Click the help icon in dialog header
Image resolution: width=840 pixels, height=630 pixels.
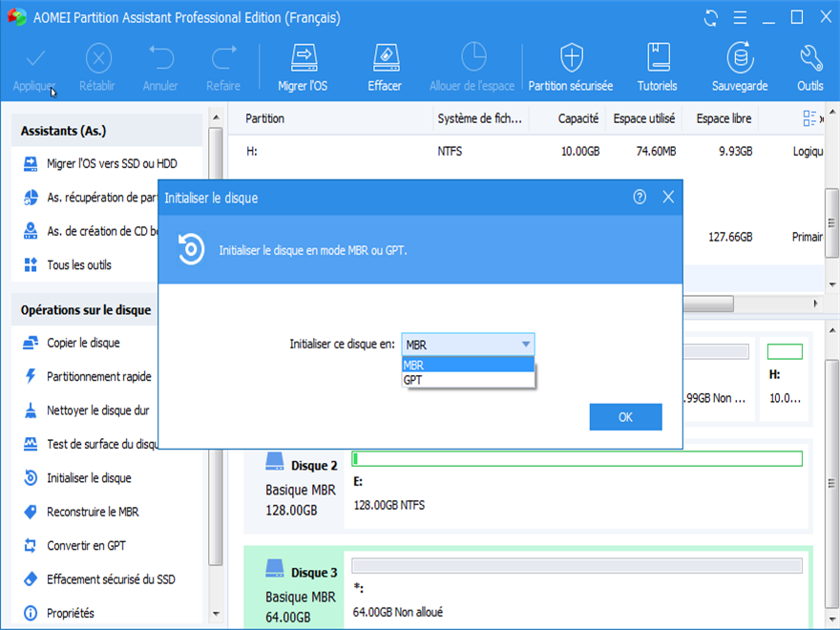tap(640, 197)
